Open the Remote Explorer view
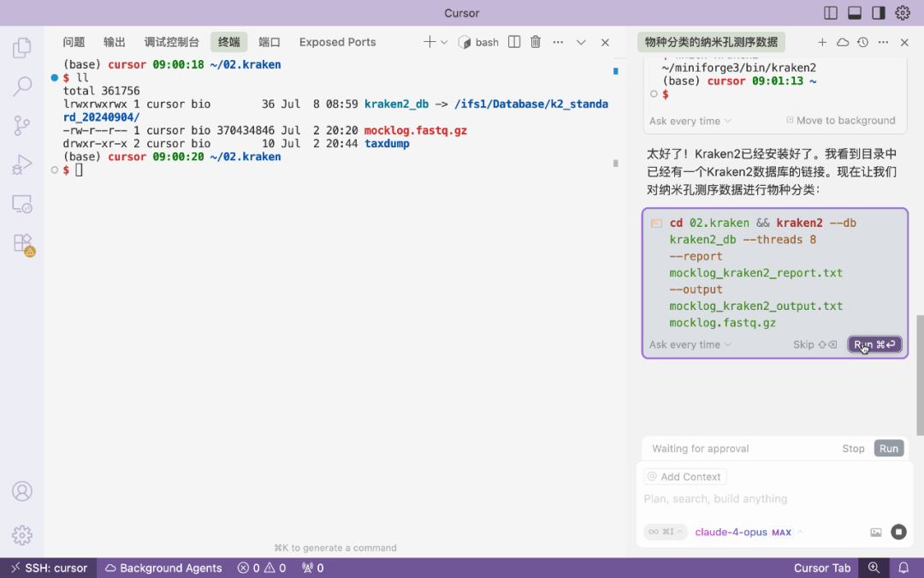Viewport: 924px width, 578px height. pos(21,204)
